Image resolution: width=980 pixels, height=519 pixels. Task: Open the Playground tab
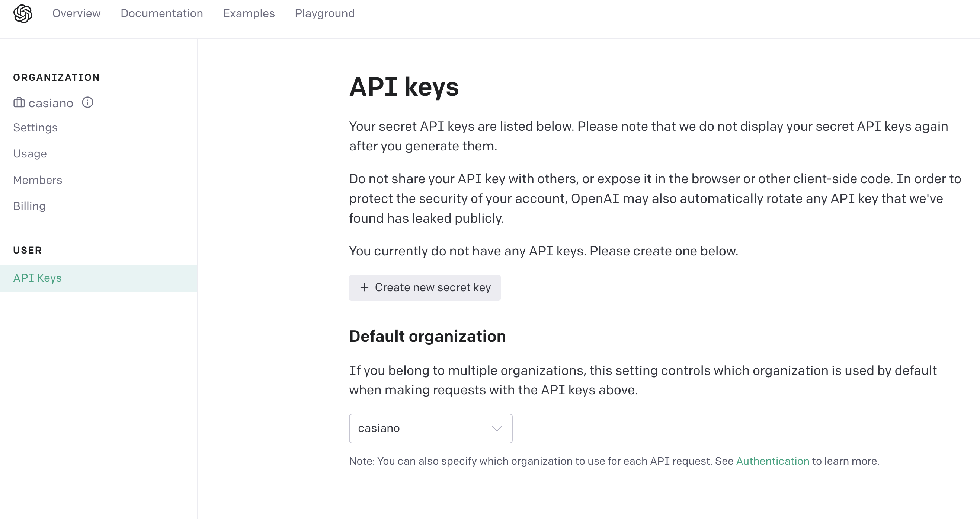(x=324, y=13)
